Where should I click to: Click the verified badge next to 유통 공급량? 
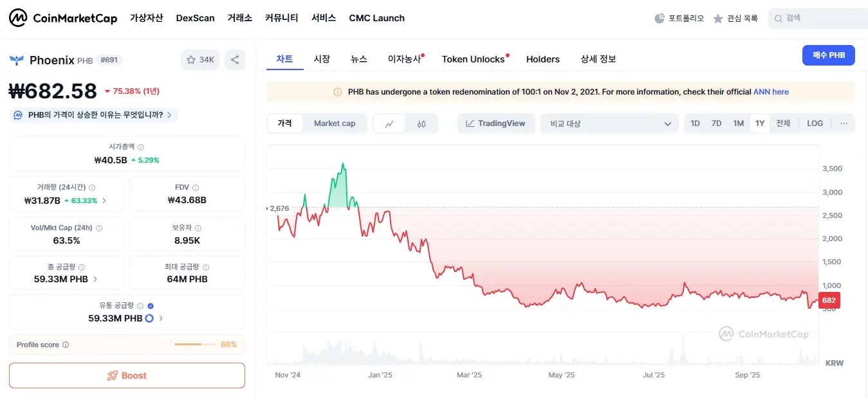151,306
